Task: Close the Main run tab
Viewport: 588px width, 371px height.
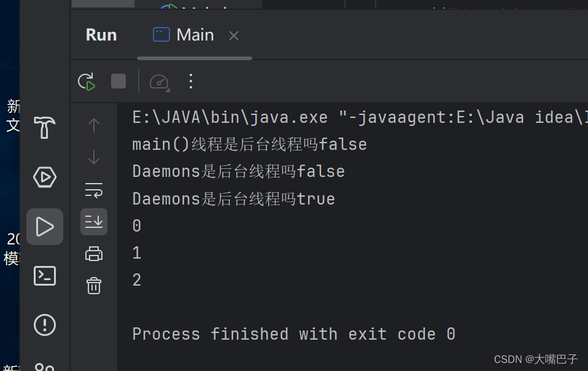Action: 234,36
